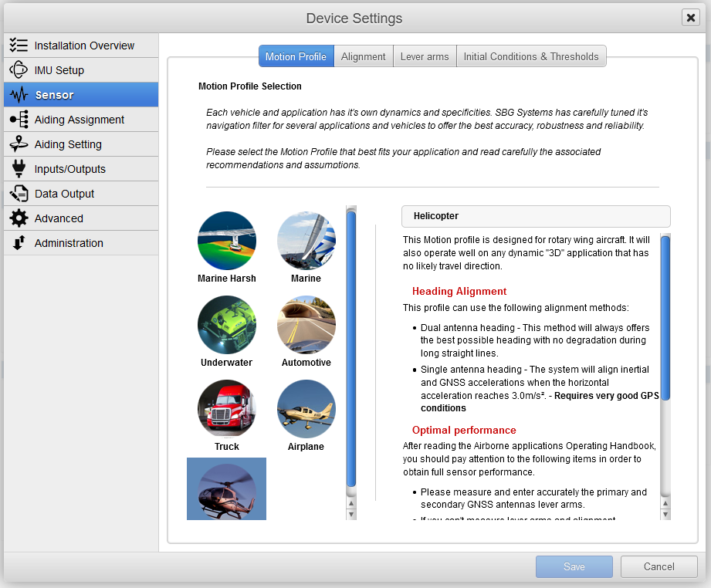Click the Airplane label text
711x588 pixels.
[306, 447]
